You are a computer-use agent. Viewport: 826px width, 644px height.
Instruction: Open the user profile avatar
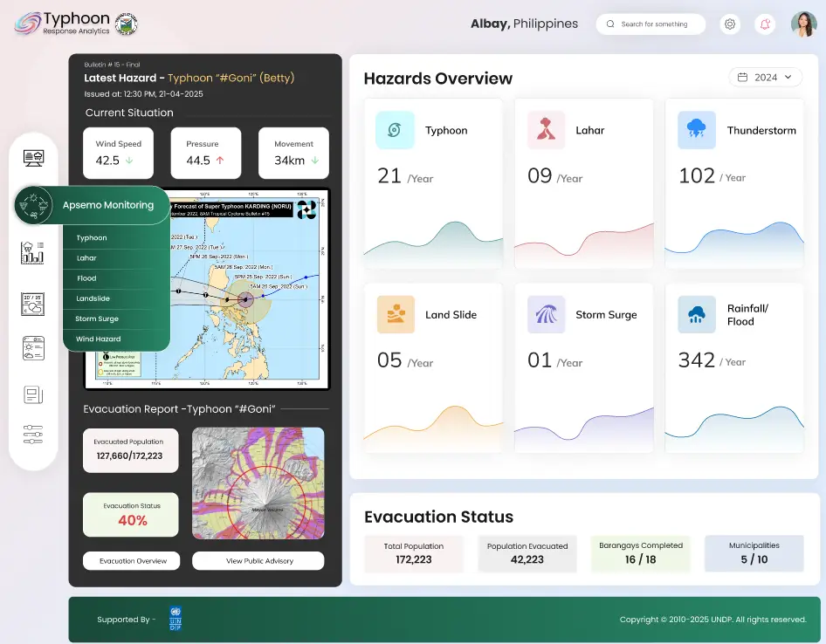coord(804,24)
